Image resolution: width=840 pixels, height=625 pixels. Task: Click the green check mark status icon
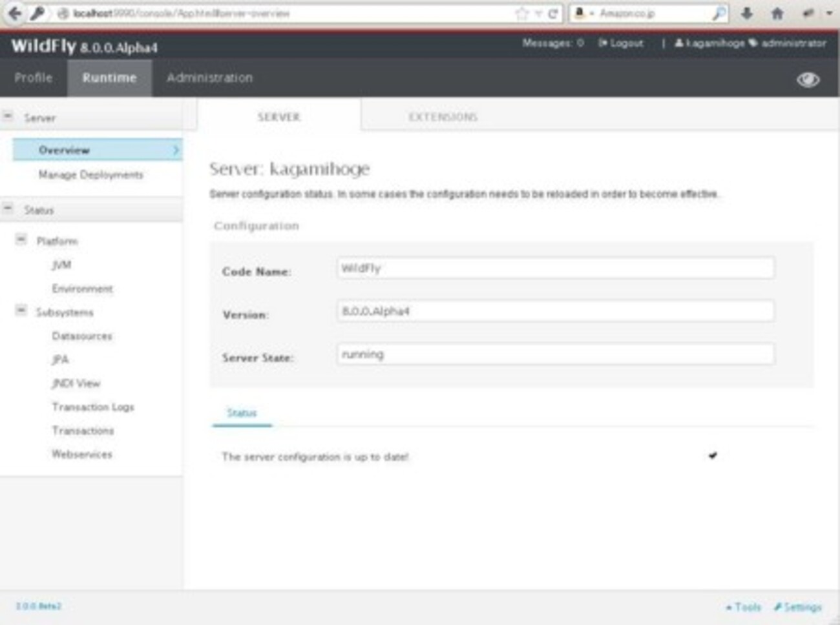pyautogui.click(x=713, y=456)
